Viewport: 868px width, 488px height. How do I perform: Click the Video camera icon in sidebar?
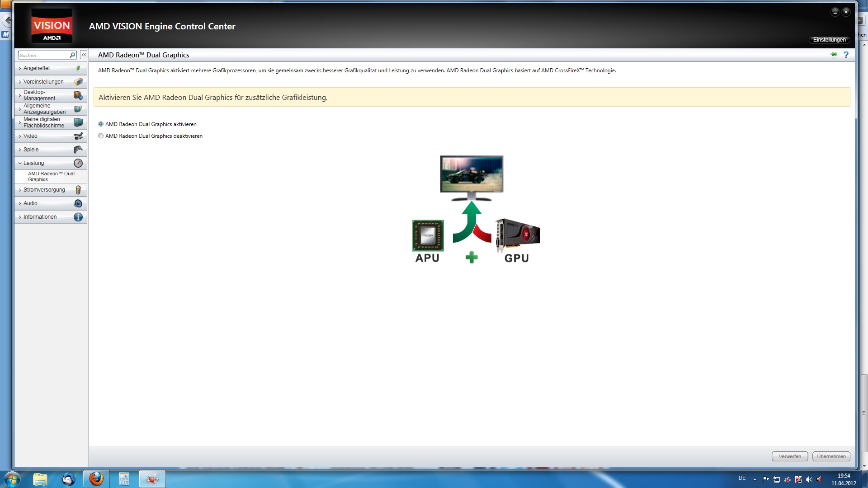tap(78, 136)
